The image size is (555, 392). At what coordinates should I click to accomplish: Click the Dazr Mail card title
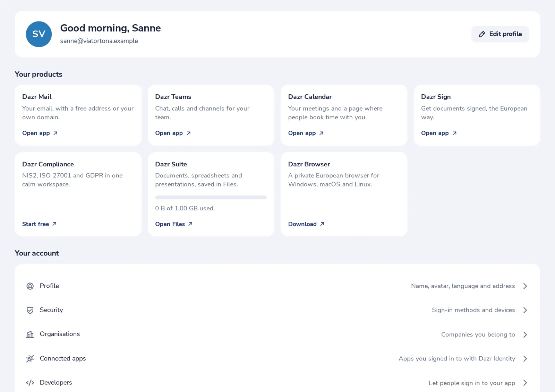pyautogui.click(x=37, y=97)
